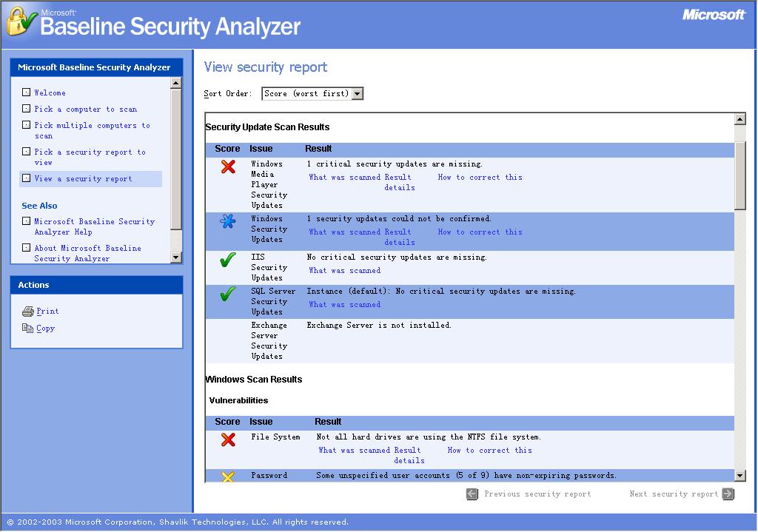Viewport: 758px width, 532px height.
Task: Click the bullet icon beside Pick a computer to scan
Action: coord(26,108)
